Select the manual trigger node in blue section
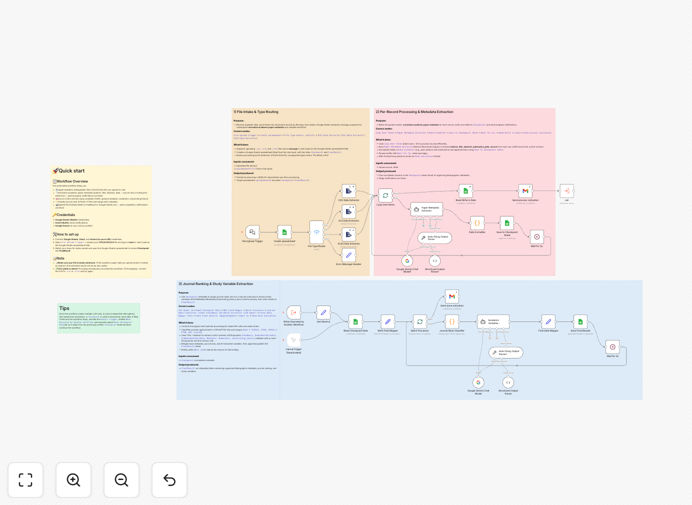Image resolution: width=692 pixels, height=505 pixels. [x=293, y=340]
